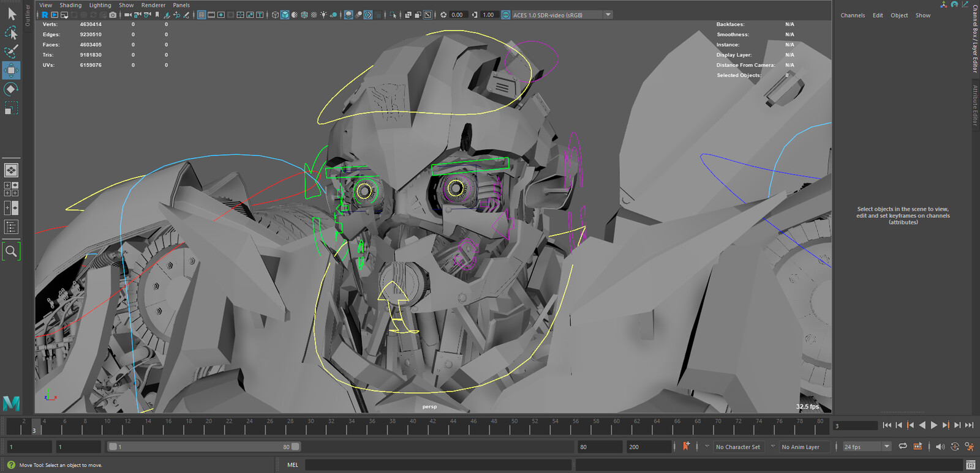The image size is (980, 473).
Task: Click the exposure reset icon
Action: coord(443,15)
